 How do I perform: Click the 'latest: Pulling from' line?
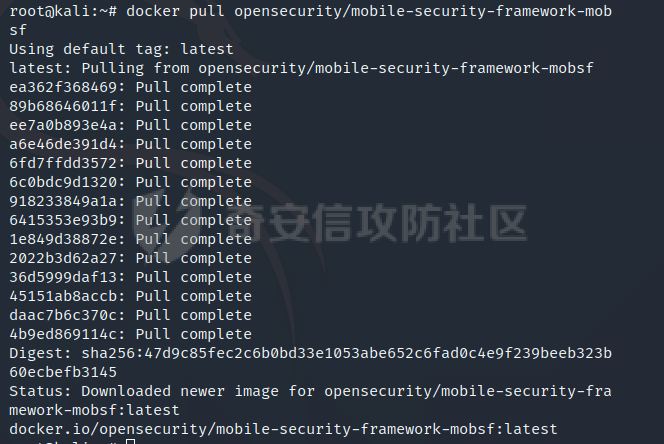[302, 68]
